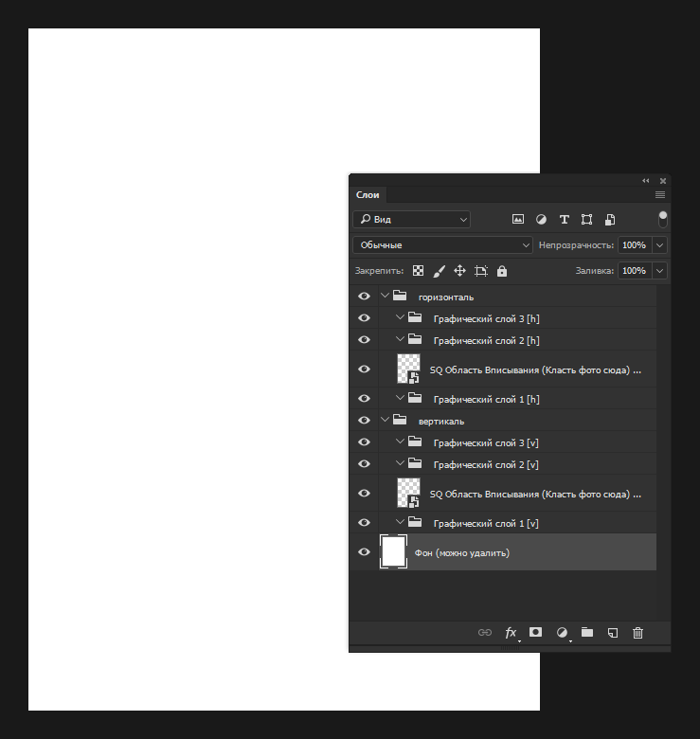700x739 pixels.
Task: Filter layers by shape layers icon
Action: point(587,219)
